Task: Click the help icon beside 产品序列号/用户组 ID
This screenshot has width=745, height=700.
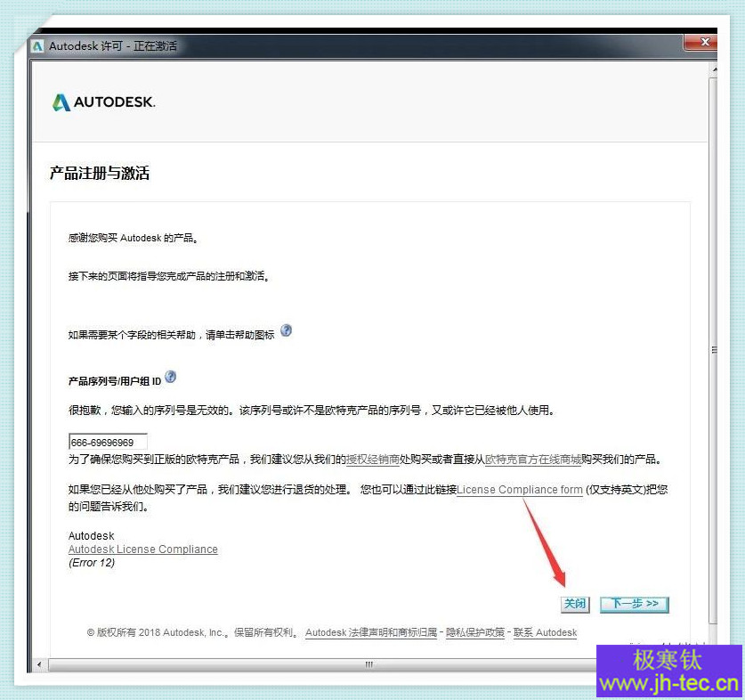Action: 171,377
